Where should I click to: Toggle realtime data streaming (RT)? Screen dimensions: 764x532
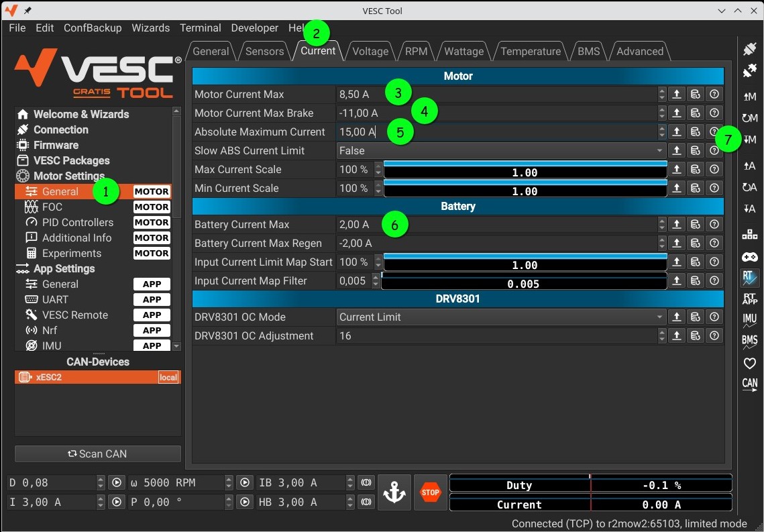pos(749,277)
